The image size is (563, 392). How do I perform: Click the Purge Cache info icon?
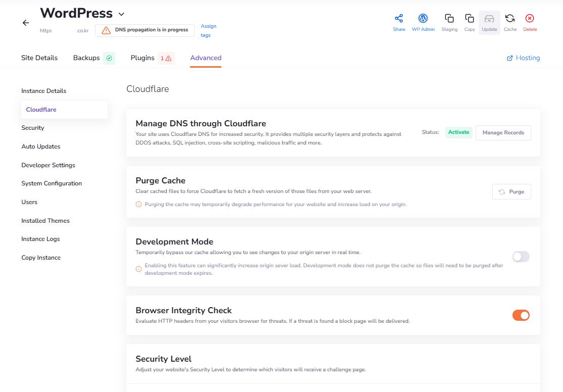tap(138, 205)
